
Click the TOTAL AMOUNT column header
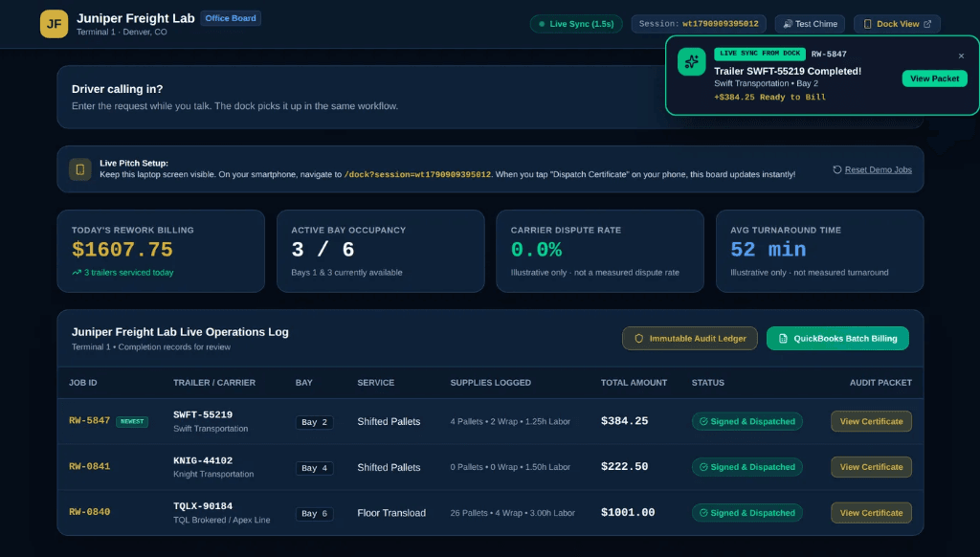tap(634, 383)
